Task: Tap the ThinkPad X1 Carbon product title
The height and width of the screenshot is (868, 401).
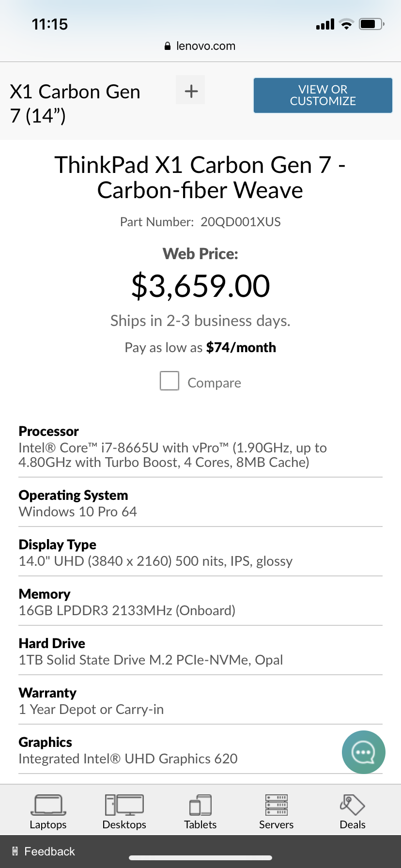Action: 200,177
